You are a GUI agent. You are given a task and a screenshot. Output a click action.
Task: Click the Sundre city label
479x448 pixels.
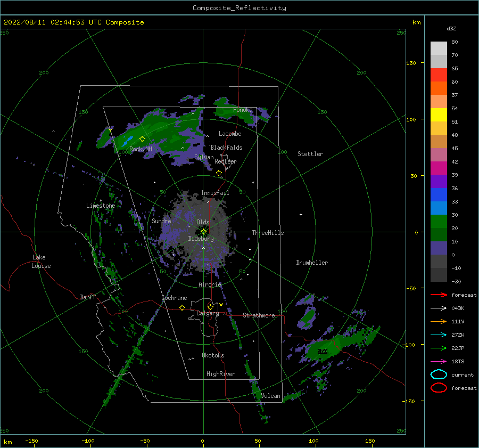[x=161, y=221]
